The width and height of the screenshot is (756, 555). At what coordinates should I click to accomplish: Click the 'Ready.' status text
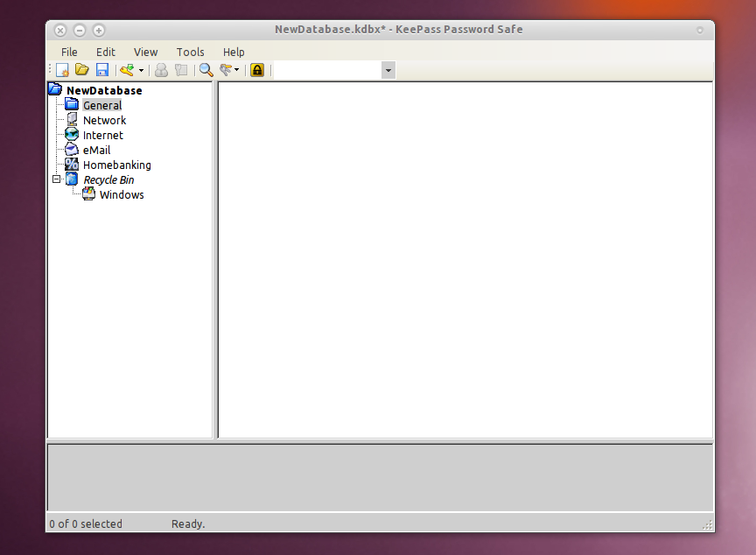(188, 524)
